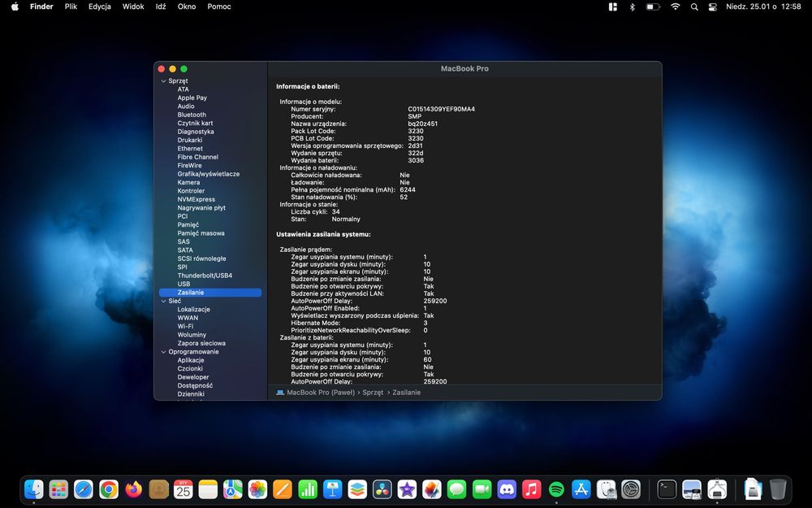Launch Spotify from the Dock
Screen dimensions: 812x508
coord(556,488)
